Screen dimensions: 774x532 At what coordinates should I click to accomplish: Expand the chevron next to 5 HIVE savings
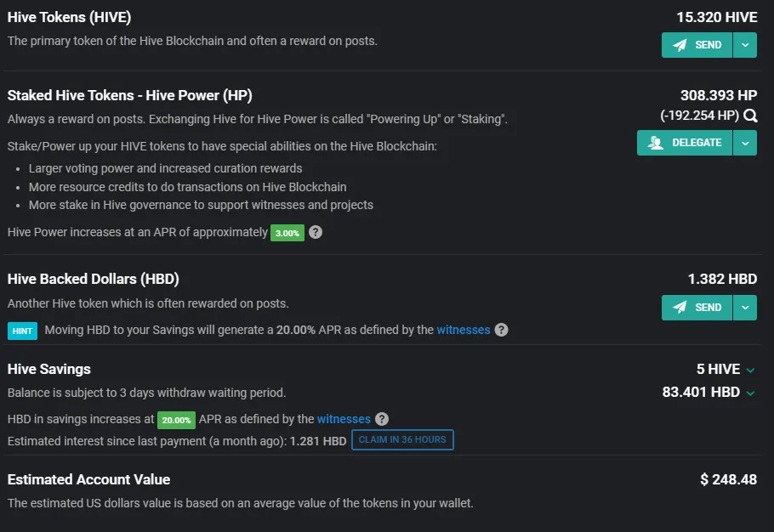point(750,370)
